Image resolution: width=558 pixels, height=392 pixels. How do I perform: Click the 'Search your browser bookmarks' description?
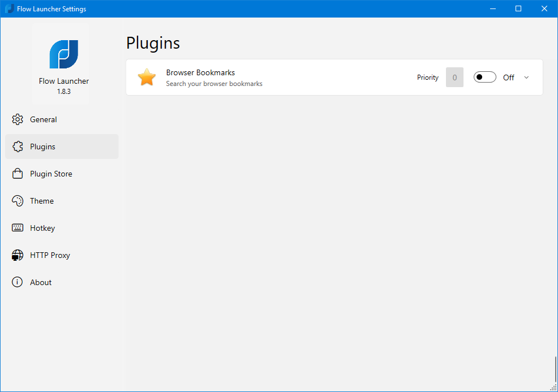(x=214, y=84)
